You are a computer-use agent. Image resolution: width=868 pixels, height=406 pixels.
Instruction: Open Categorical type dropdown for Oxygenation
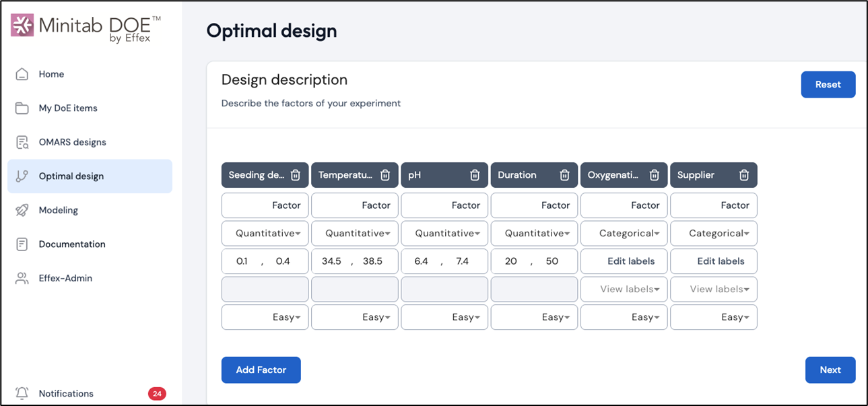click(x=624, y=234)
